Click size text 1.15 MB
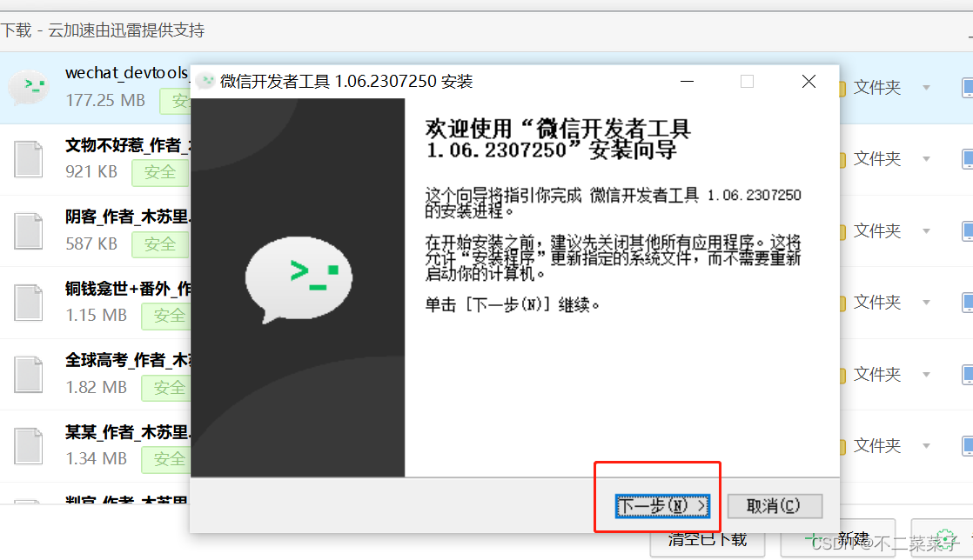Image resolution: width=973 pixels, height=560 pixels. click(x=97, y=315)
